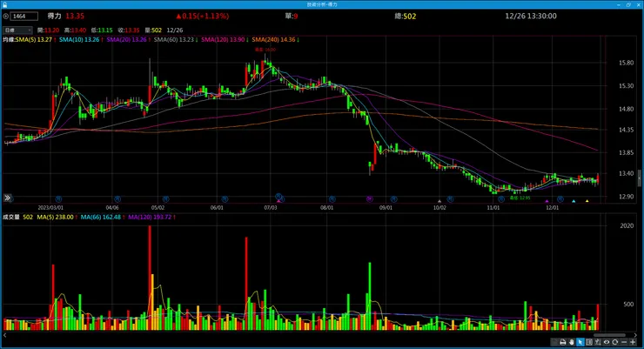Click the SMA(60) 13.23 indicator label
The image size is (644, 349).
(174, 39)
